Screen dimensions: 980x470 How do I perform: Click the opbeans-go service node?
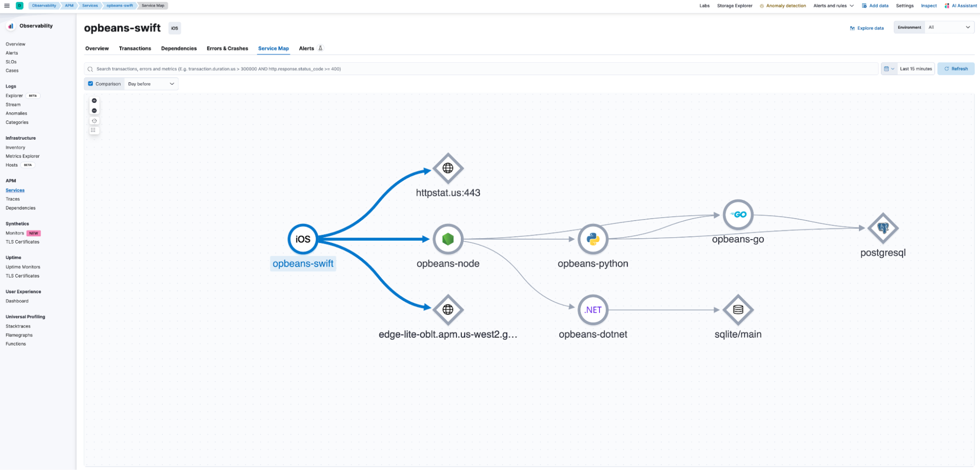[x=738, y=215]
